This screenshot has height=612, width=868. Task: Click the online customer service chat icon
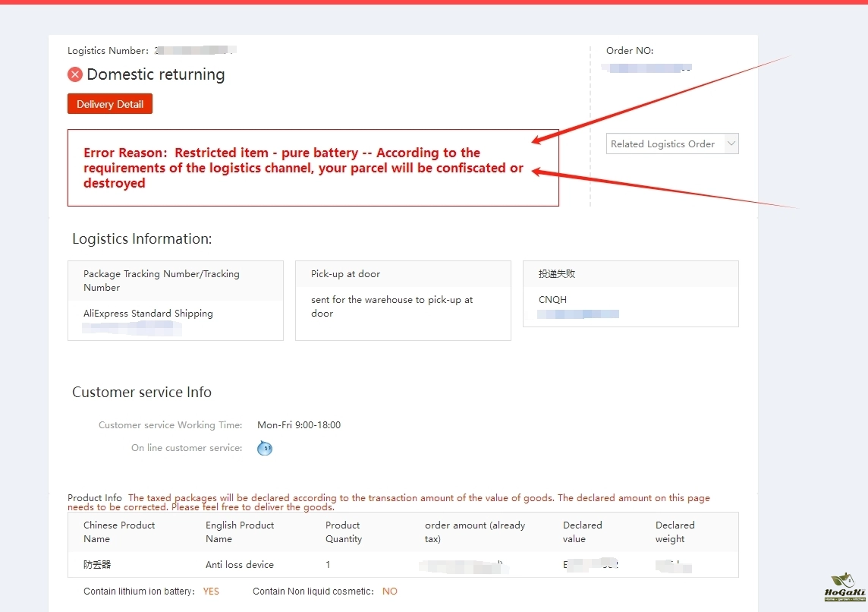[264, 448]
